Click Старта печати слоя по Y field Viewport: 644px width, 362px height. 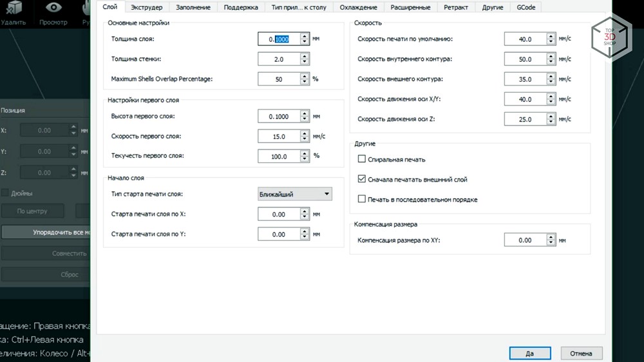(x=279, y=234)
